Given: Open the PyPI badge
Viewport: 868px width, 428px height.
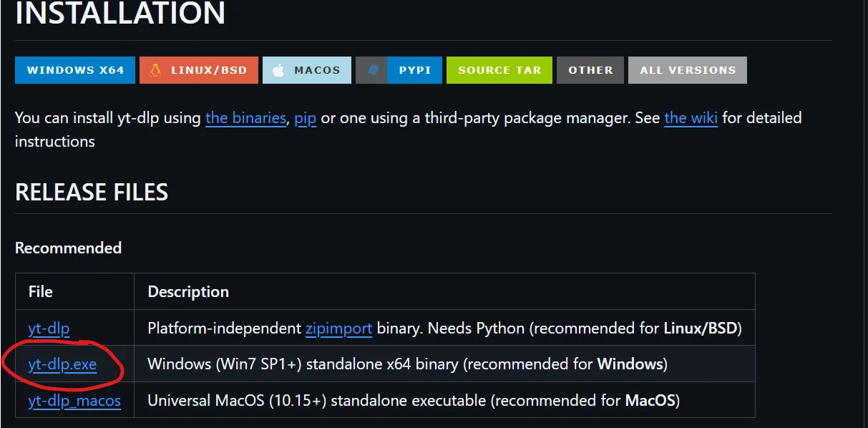Looking at the screenshot, I should 399,70.
